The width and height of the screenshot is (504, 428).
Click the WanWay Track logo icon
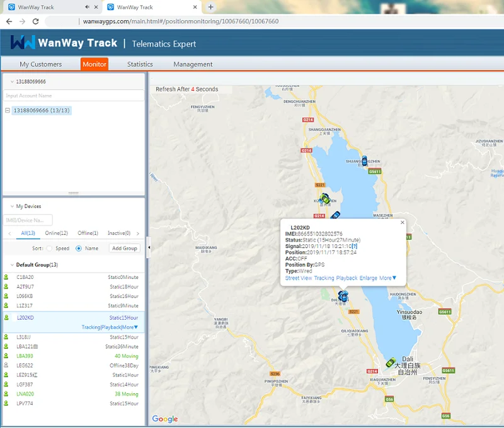pyautogui.click(x=23, y=42)
